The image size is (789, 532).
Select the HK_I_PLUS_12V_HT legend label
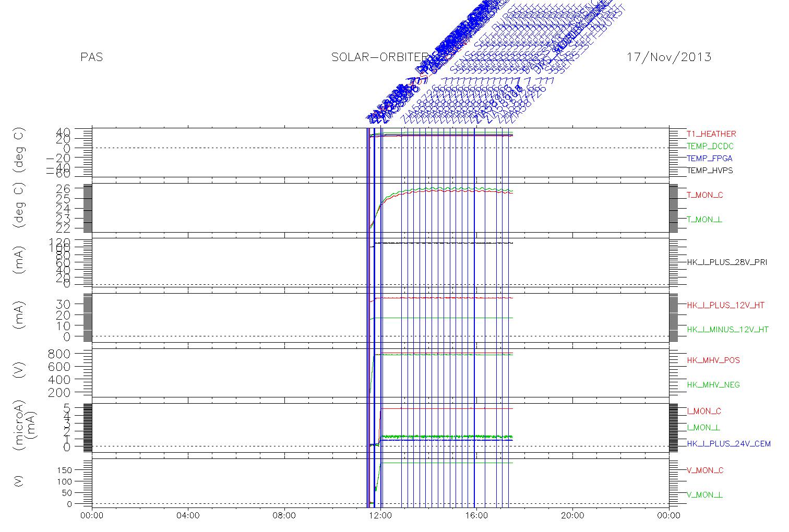[x=726, y=305]
